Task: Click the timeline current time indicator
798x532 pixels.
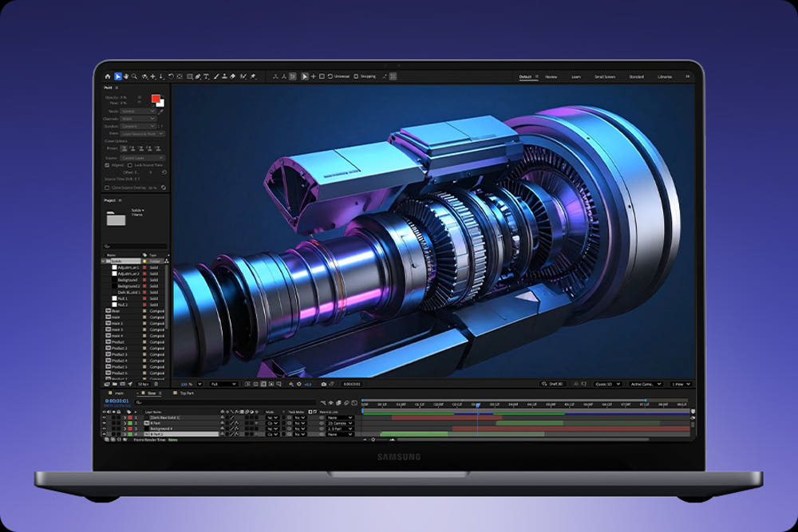Action: [x=476, y=404]
